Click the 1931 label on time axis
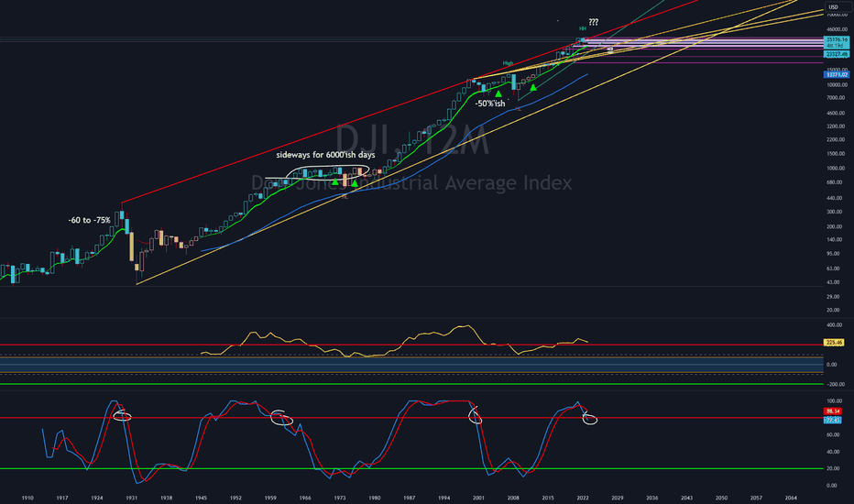This screenshot has width=854, height=504. coord(131,498)
